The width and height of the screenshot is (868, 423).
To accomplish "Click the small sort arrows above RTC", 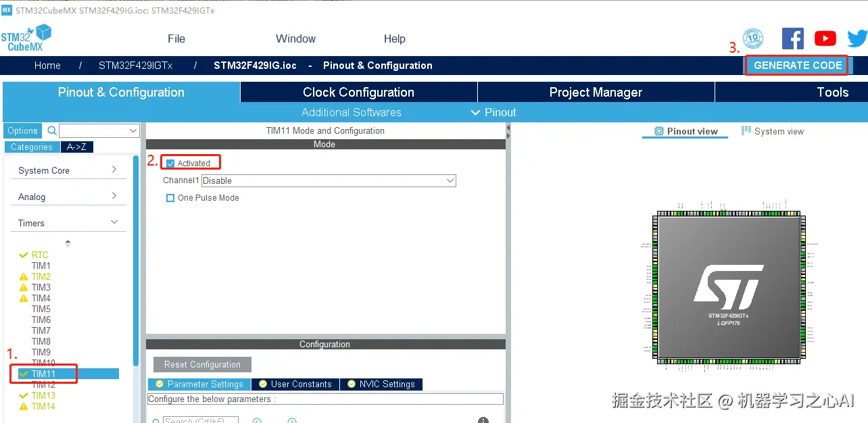I will [x=68, y=243].
